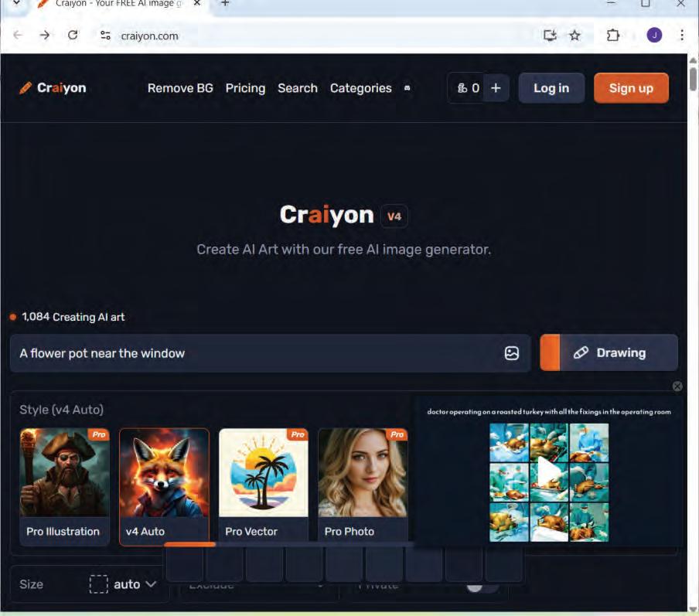Screen dimensions: 699x616
Task: Bookmark this page with star icon
Action: 575,36
